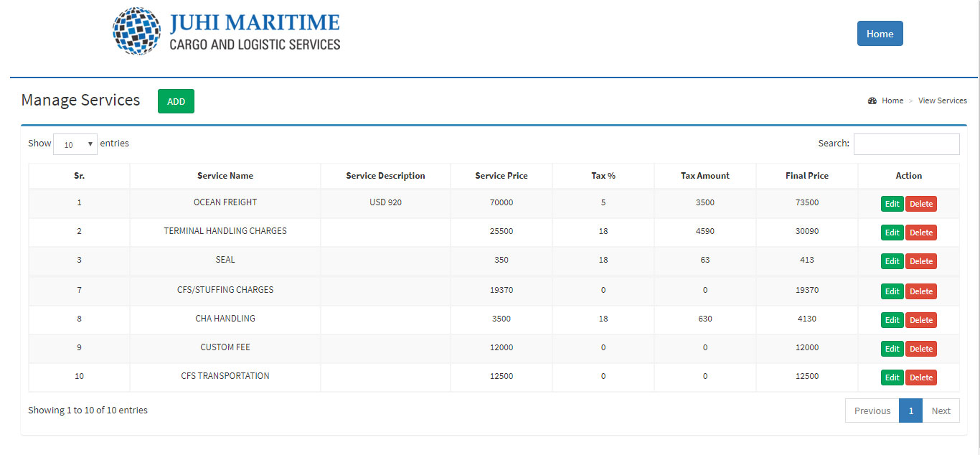980x455 pixels.
Task: Sort table by Service Price column
Action: [x=501, y=176]
